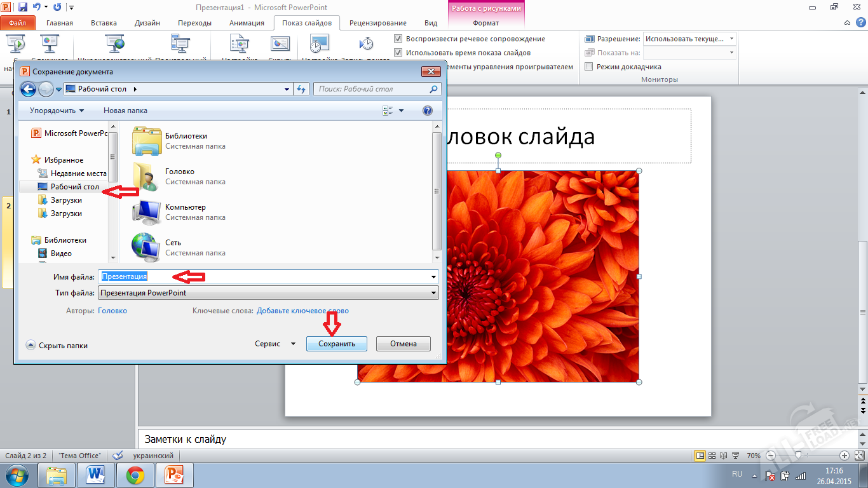Launch Google Chrome from taskbar
The image size is (868, 488).
coord(134,475)
